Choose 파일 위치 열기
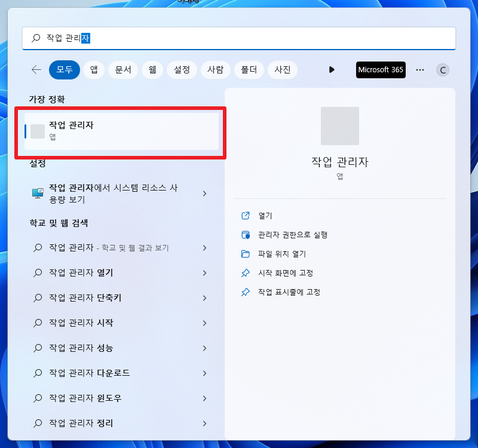 [x=282, y=254]
